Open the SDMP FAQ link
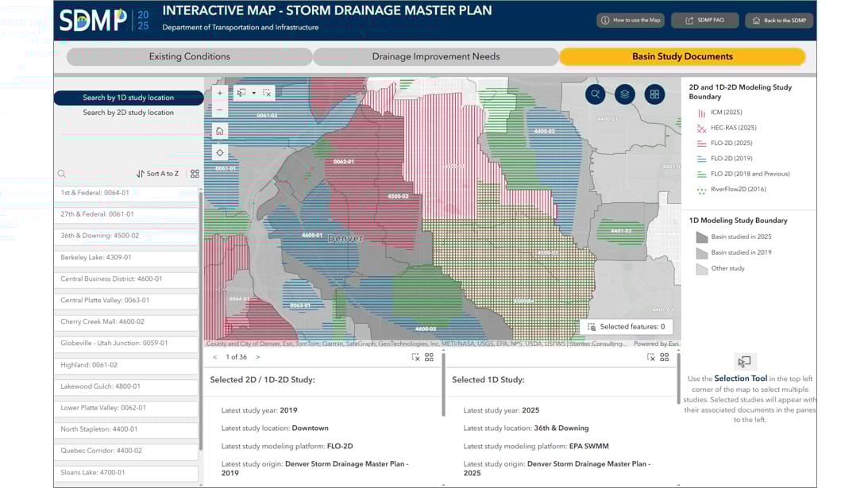Image resolution: width=868 pixels, height=488 pixels. point(704,21)
